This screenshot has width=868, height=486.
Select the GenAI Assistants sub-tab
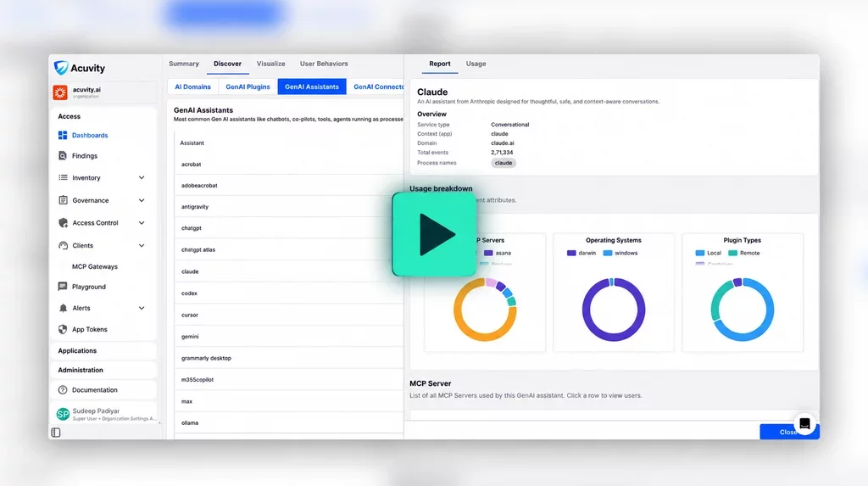[312, 87]
